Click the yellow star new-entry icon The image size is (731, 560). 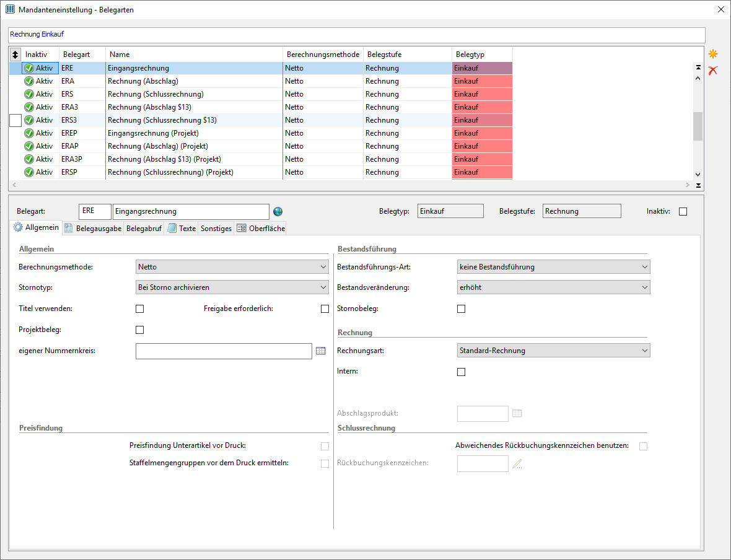click(x=713, y=54)
